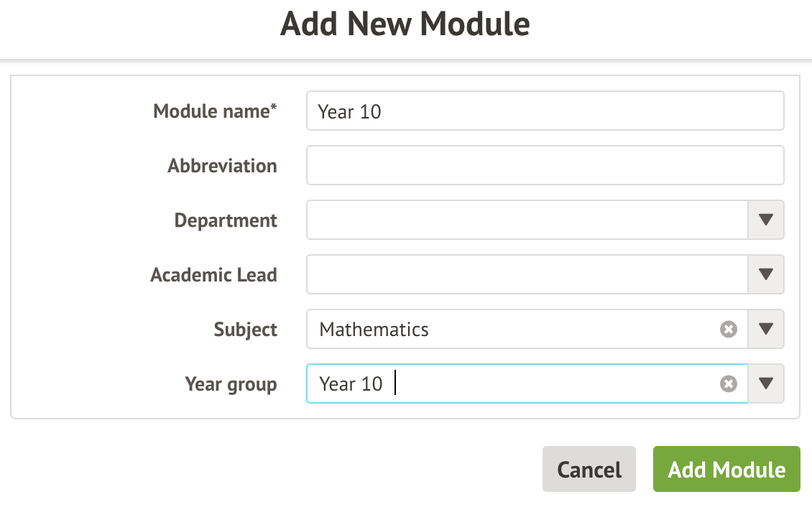Open the Department dropdown arrow

pyautogui.click(x=766, y=220)
